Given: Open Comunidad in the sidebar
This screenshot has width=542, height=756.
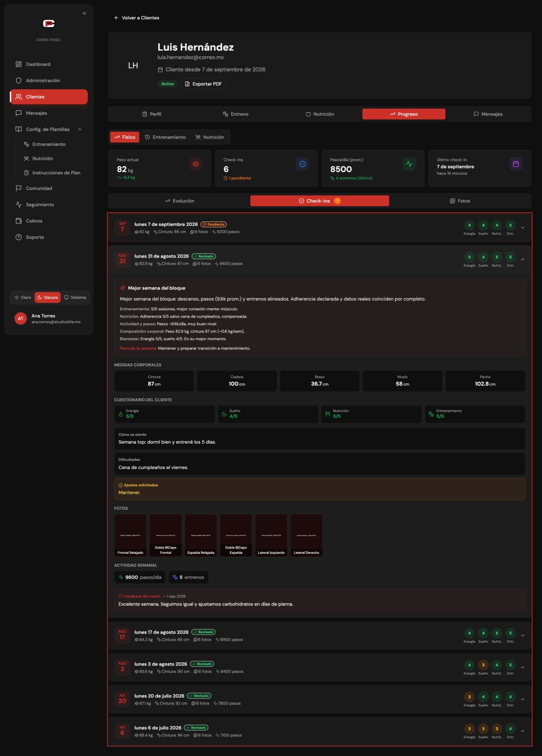Looking at the screenshot, I should [49, 188].
